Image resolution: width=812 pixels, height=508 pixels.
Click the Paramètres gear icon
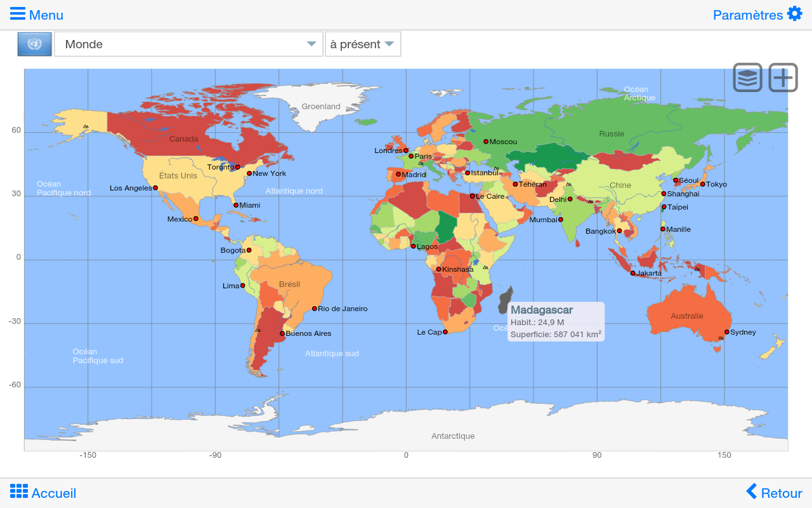(x=794, y=13)
